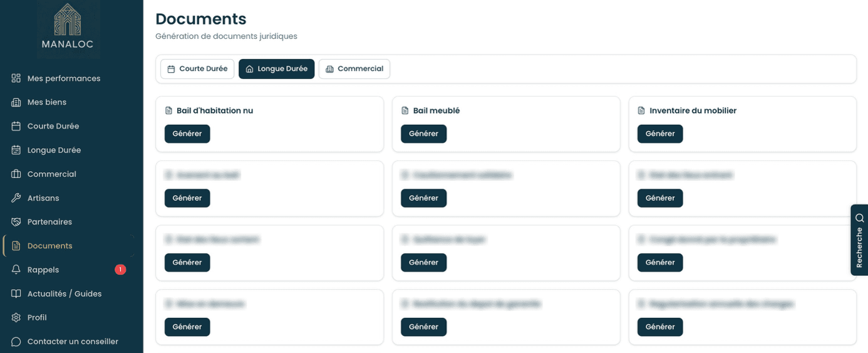868x353 pixels.
Task: Open Mes performances grid icon
Action: pyautogui.click(x=16, y=78)
